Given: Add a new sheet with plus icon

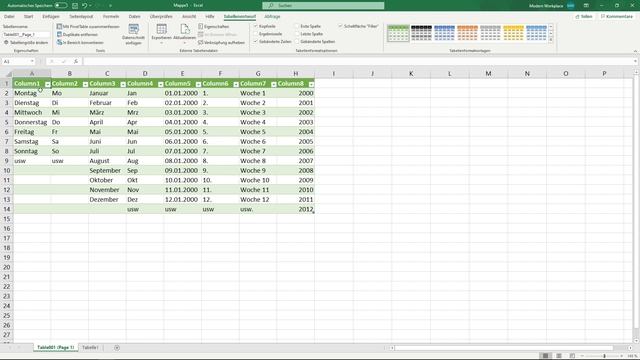Looking at the screenshot, I should [117, 348].
